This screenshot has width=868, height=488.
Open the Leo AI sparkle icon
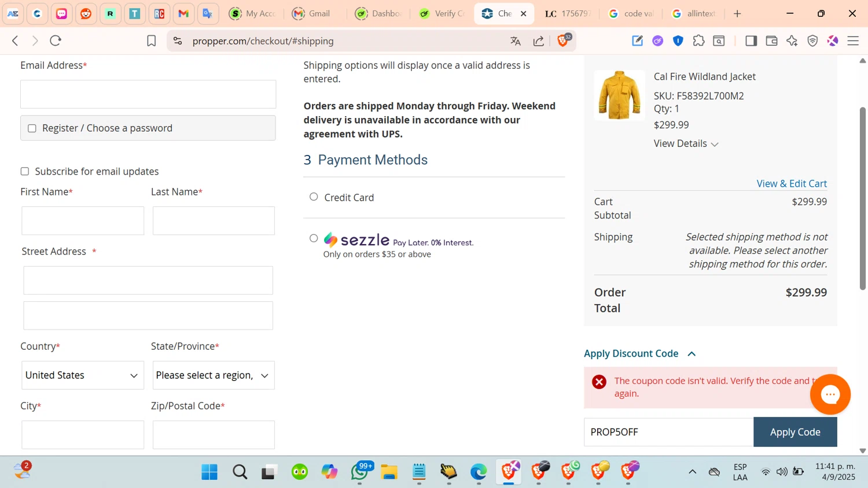(792, 40)
